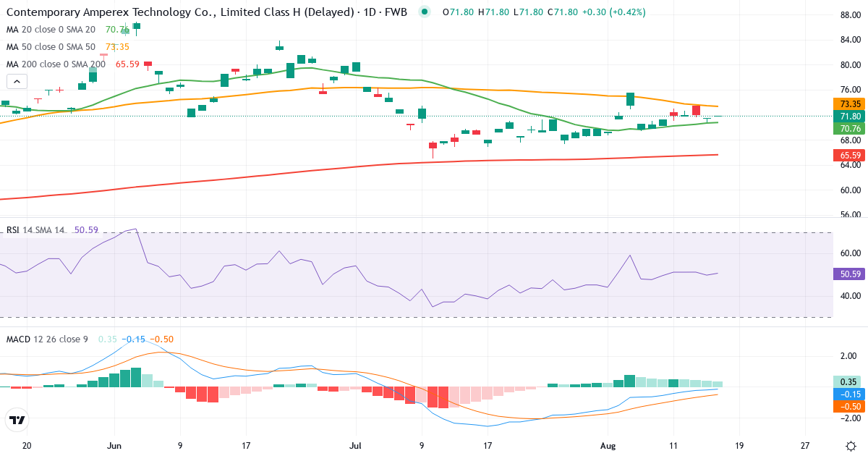
Task: Click the blue MACD -0.15 axis label
Action: 851,394
